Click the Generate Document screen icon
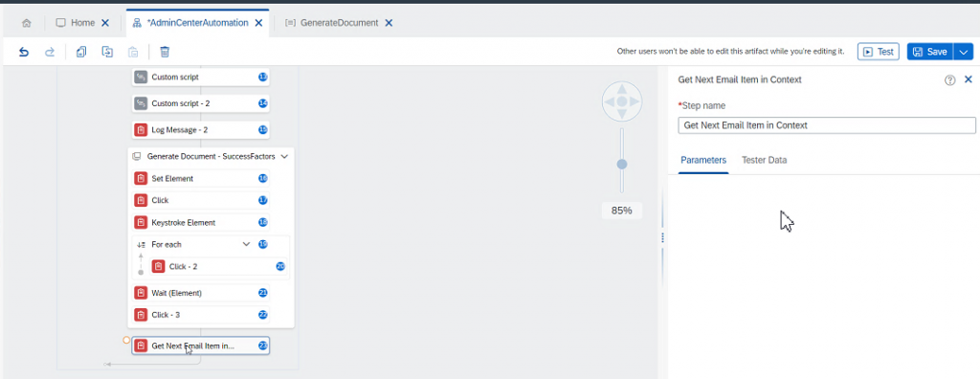The image size is (980, 379). [137, 156]
